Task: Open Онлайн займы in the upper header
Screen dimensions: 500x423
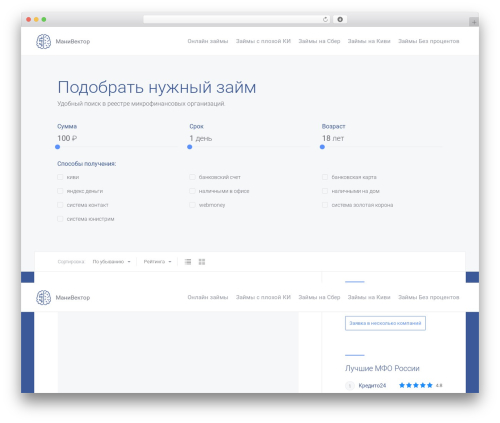Action: [208, 41]
